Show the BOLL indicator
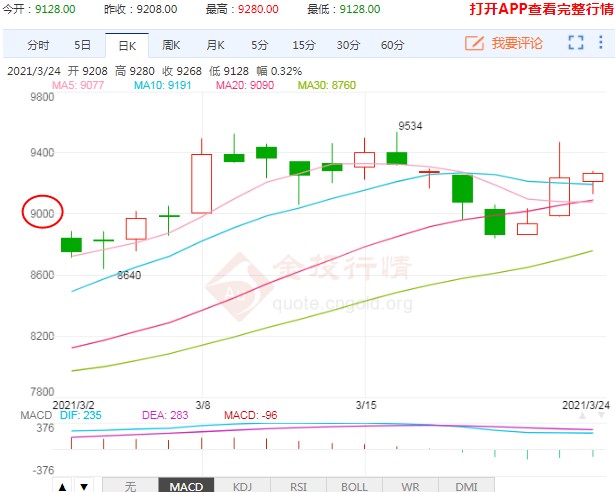 click(354, 486)
